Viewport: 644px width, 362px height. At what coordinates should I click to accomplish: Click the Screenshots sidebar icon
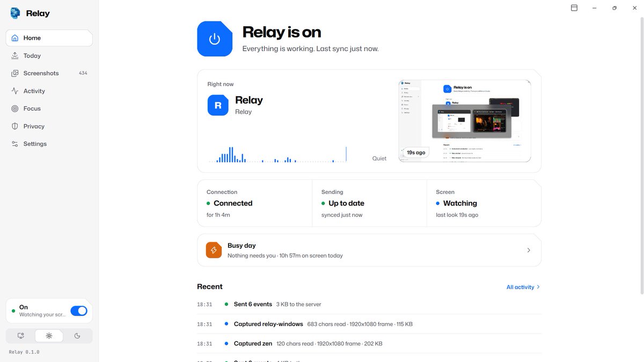15,73
